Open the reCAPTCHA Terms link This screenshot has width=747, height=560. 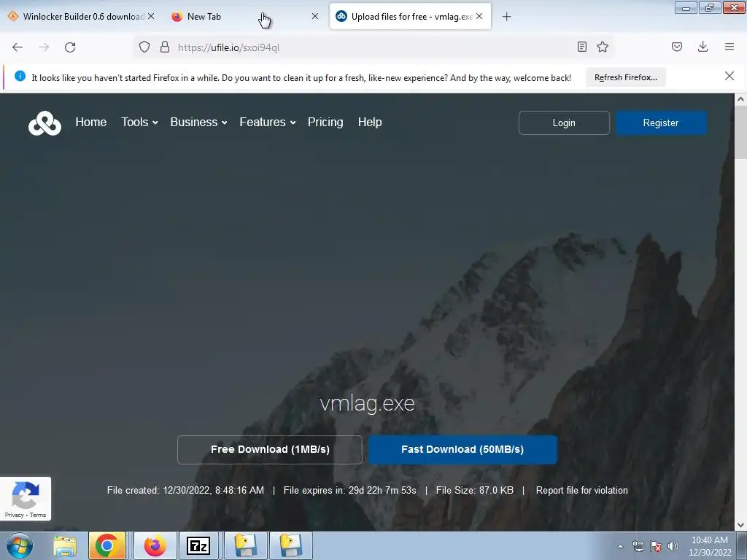click(38, 515)
